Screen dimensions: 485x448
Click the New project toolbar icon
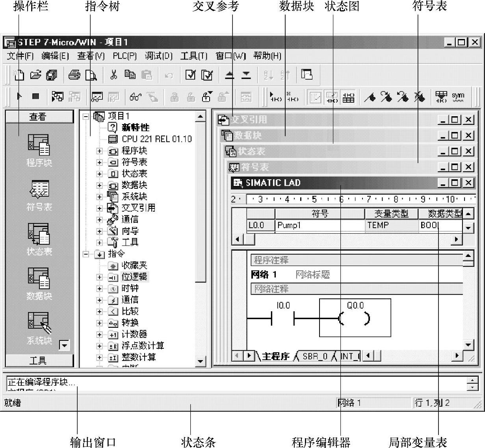(x=19, y=75)
